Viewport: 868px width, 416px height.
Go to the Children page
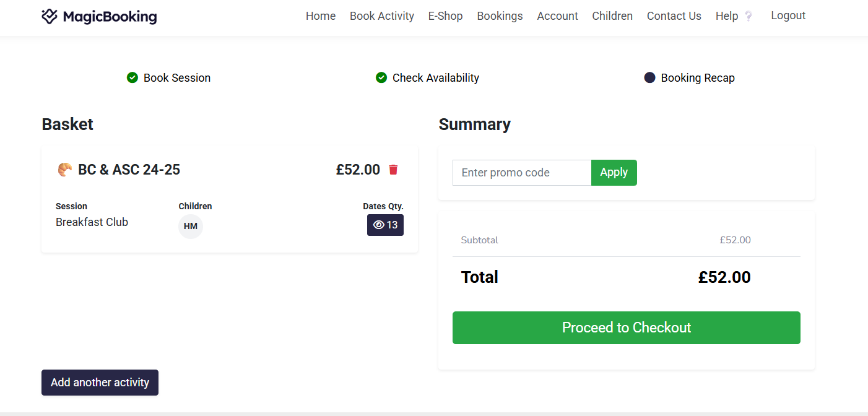[x=612, y=16]
